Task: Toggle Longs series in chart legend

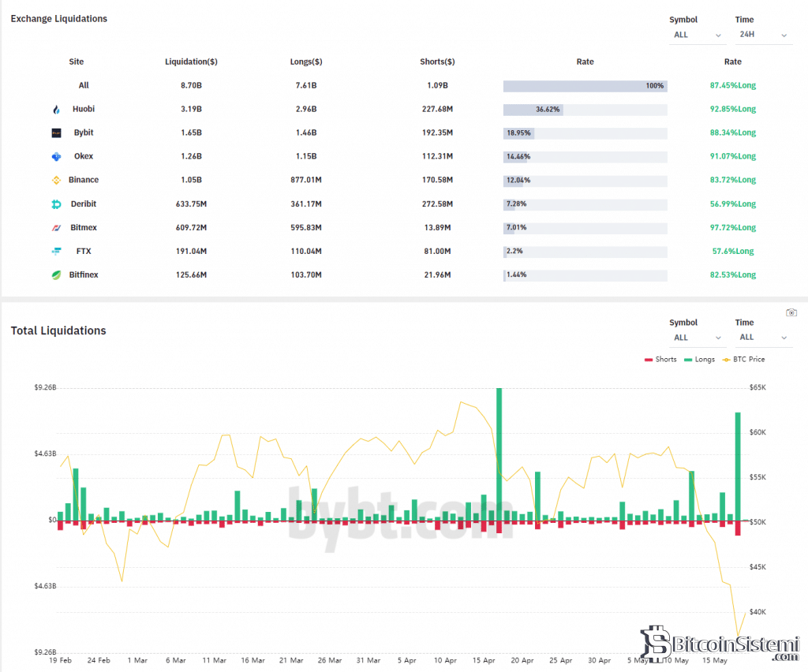Action: click(x=698, y=360)
